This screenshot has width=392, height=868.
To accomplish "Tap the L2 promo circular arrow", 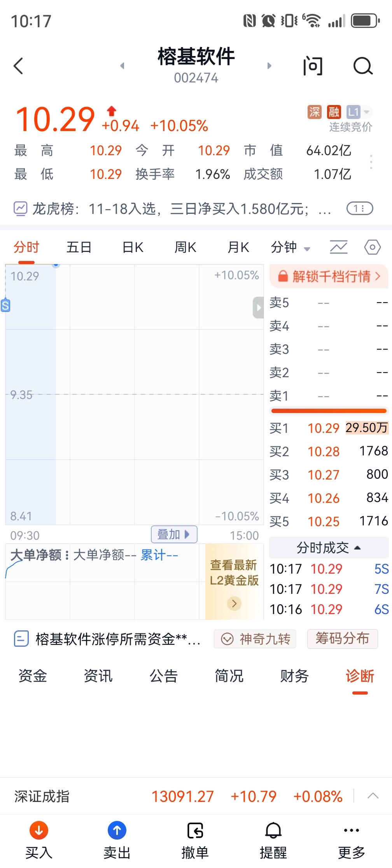I will [x=234, y=604].
